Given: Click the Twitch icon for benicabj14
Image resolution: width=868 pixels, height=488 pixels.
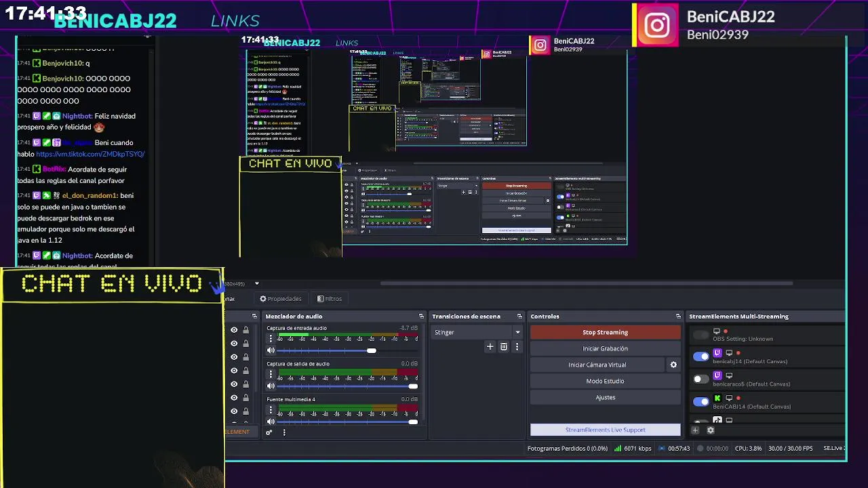Looking at the screenshot, I should point(717,353).
